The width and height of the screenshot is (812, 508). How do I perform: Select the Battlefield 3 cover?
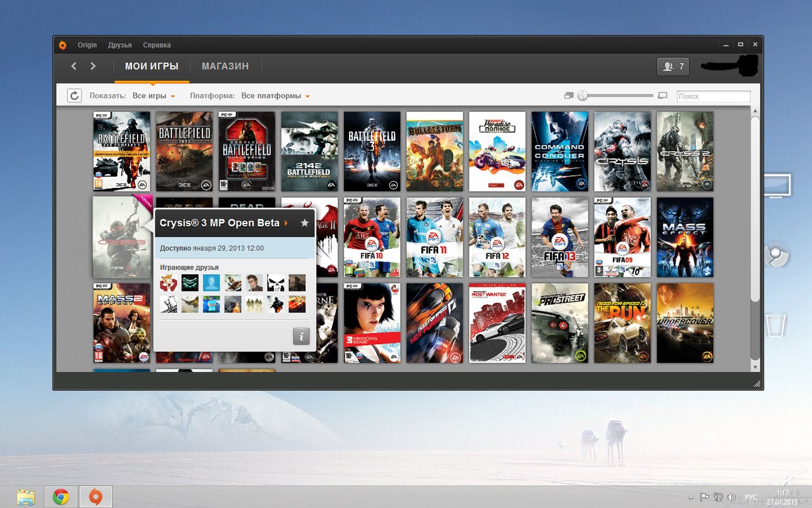point(372,152)
